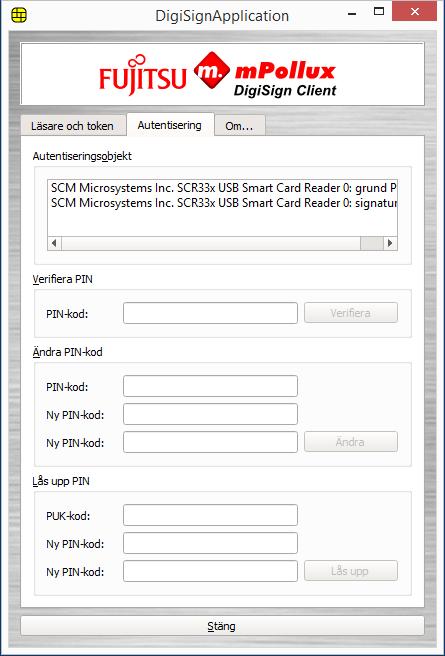Click the smart card chip title bar icon
The width and height of the screenshot is (445, 656).
coord(19,16)
